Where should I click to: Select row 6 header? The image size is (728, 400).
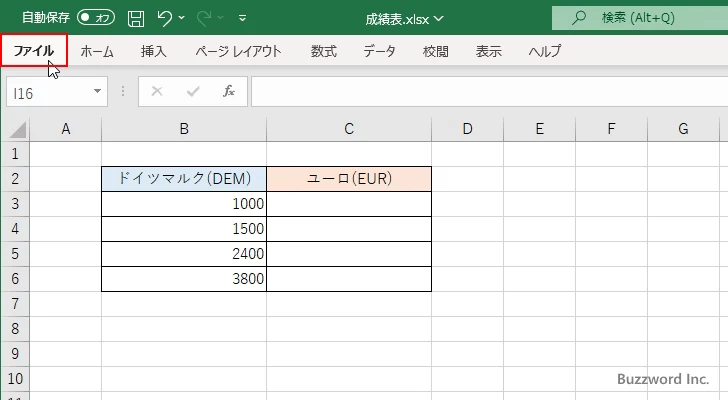point(15,279)
